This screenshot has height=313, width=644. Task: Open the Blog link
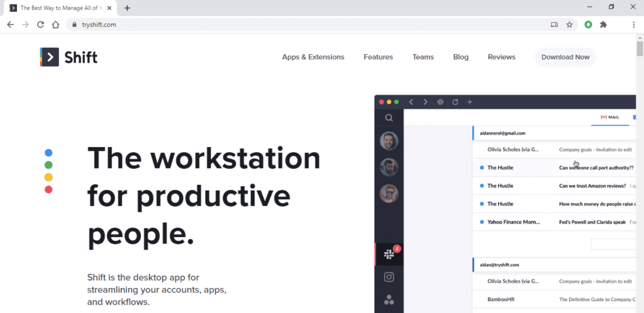pos(461,57)
